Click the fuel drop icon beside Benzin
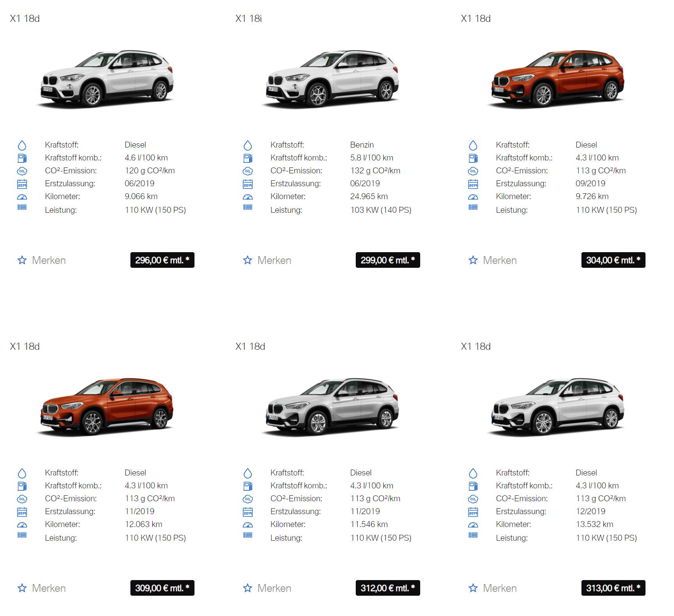Image resolution: width=674 pixels, height=616 pixels. 248,145
